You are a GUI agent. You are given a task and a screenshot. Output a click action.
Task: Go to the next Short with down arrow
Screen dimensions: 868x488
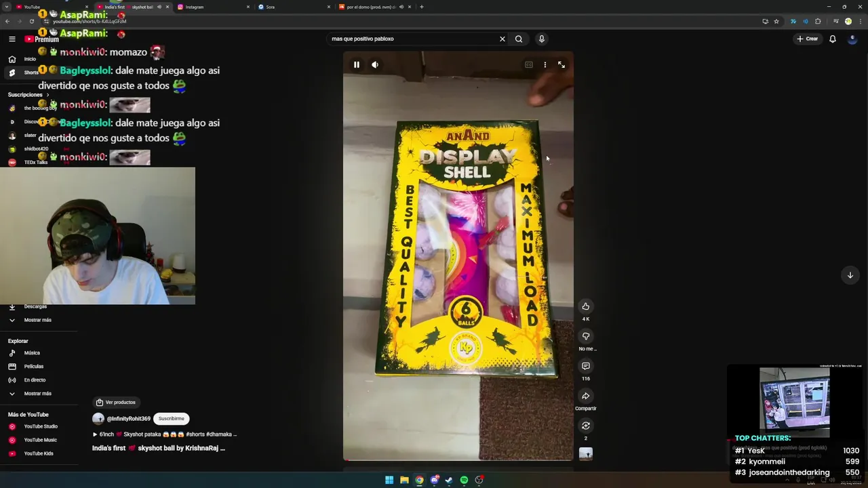pos(850,275)
